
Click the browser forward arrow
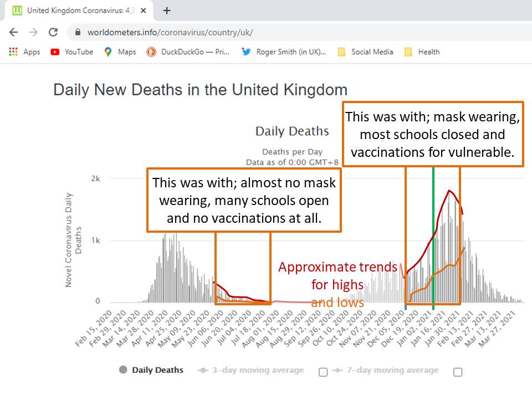click(33, 32)
